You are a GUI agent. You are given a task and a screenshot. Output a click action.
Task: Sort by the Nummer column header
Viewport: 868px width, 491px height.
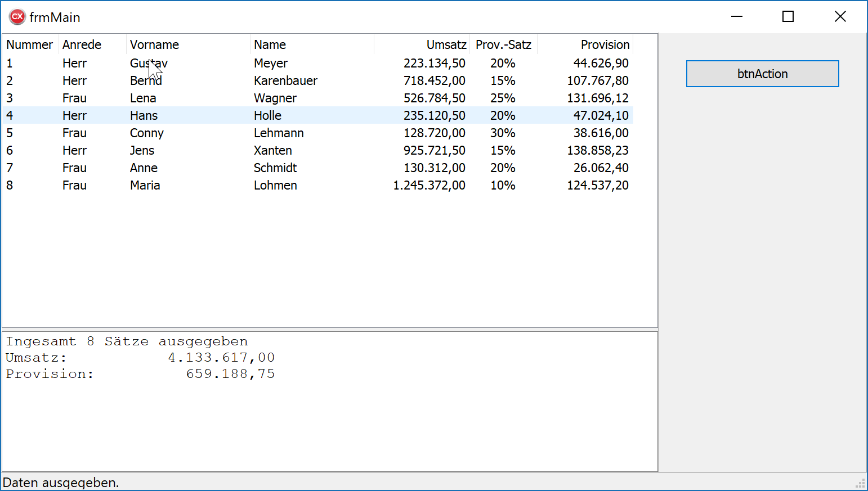(x=30, y=44)
